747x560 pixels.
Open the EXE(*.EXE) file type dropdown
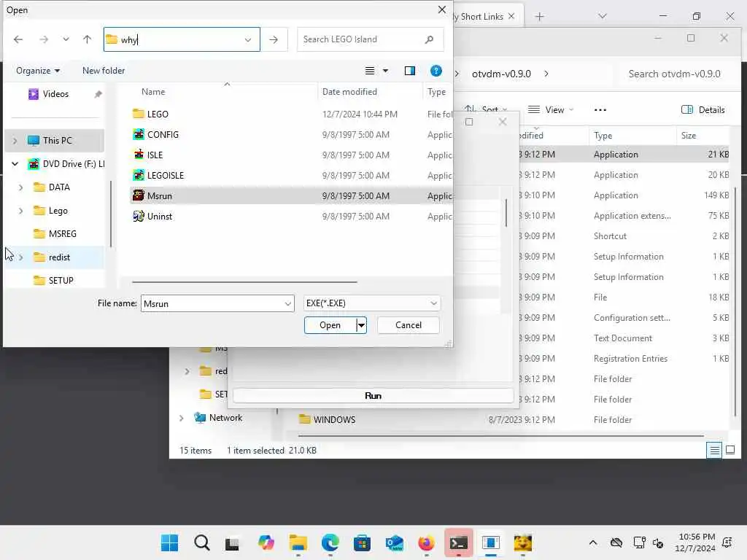click(372, 303)
